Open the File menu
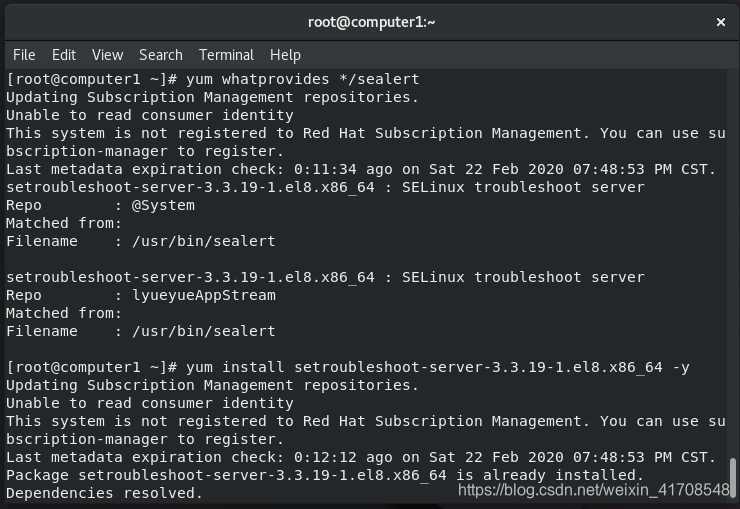The image size is (740, 509). pos(24,55)
